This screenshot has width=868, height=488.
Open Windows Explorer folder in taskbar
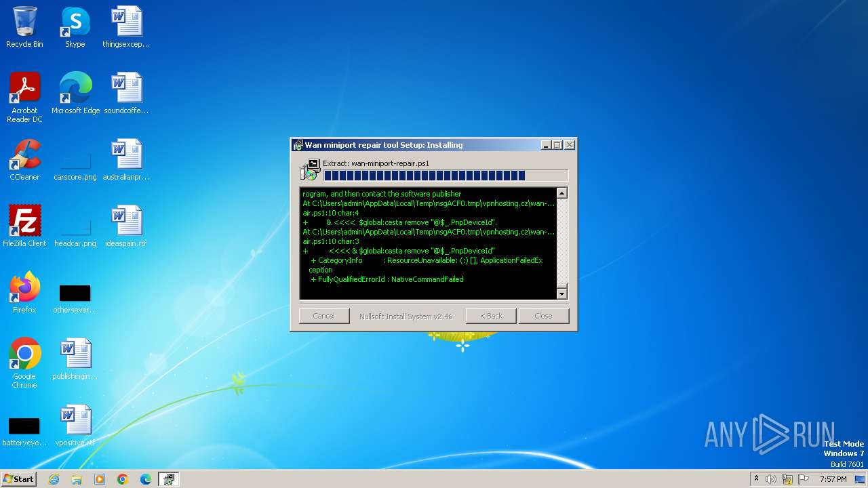point(77,479)
